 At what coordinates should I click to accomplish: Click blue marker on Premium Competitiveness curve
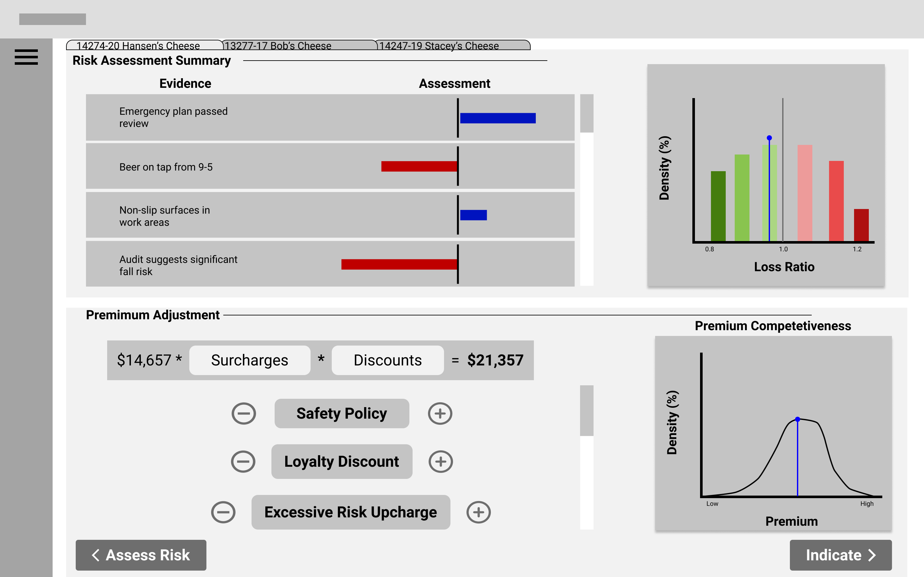pos(798,419)
